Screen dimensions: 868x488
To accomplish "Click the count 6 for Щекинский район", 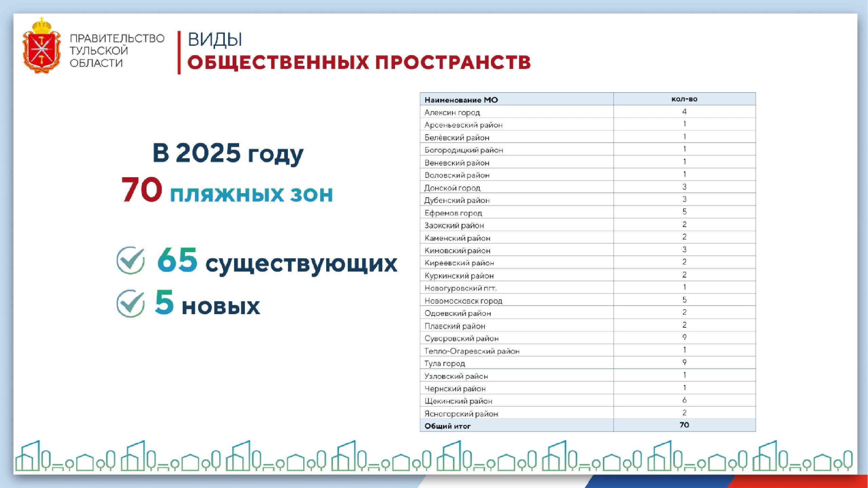I will coord(685,400).
